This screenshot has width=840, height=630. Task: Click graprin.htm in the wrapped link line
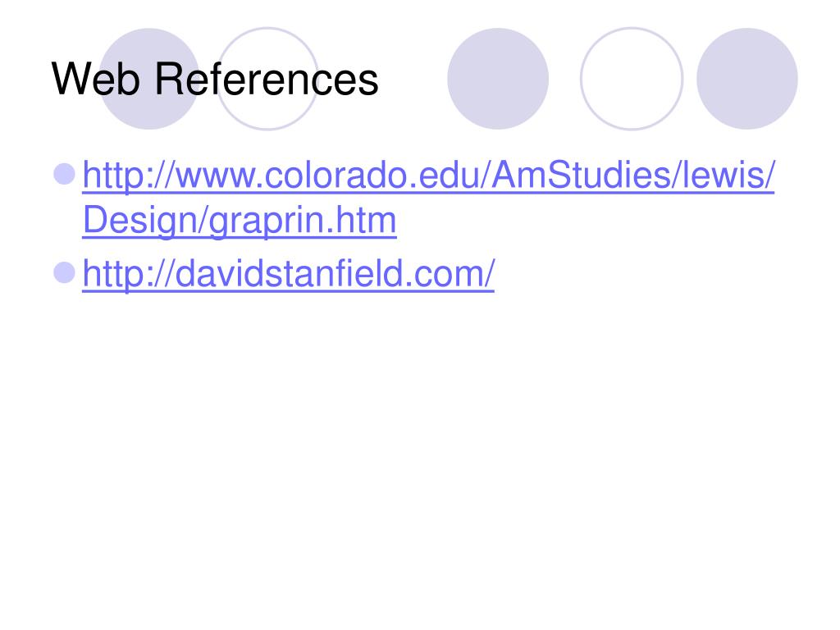[x=303, y=221]
